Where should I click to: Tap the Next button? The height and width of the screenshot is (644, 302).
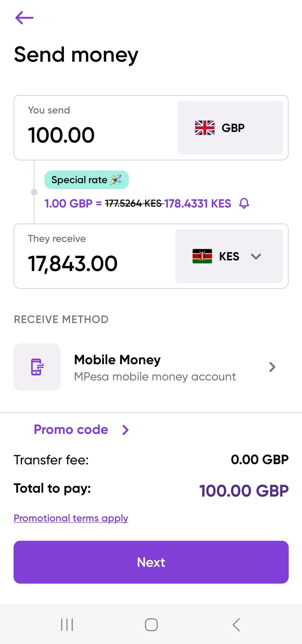click(x=151, y=562)
